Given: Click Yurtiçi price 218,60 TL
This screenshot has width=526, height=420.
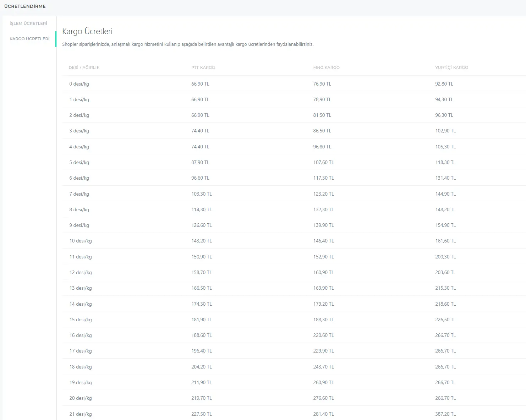Looking at the screenshot, I should [x=445, y=304].
